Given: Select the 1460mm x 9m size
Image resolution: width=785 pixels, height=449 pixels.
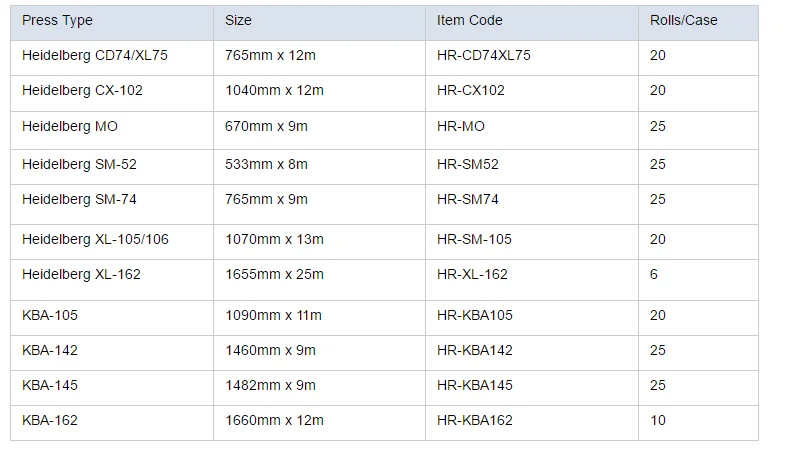Looking at the screenshot, I should (270, 350).
